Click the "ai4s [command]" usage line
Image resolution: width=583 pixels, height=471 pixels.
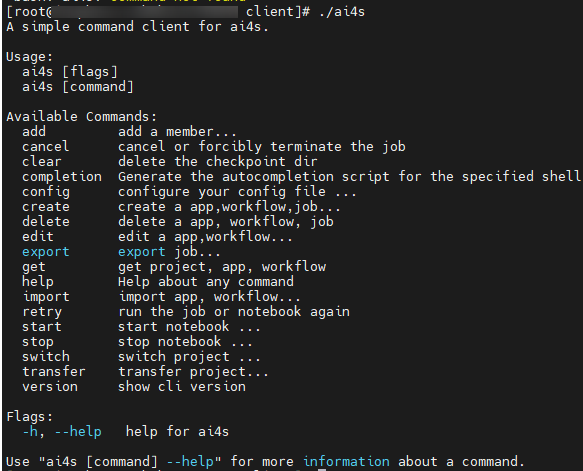[77, 87]
